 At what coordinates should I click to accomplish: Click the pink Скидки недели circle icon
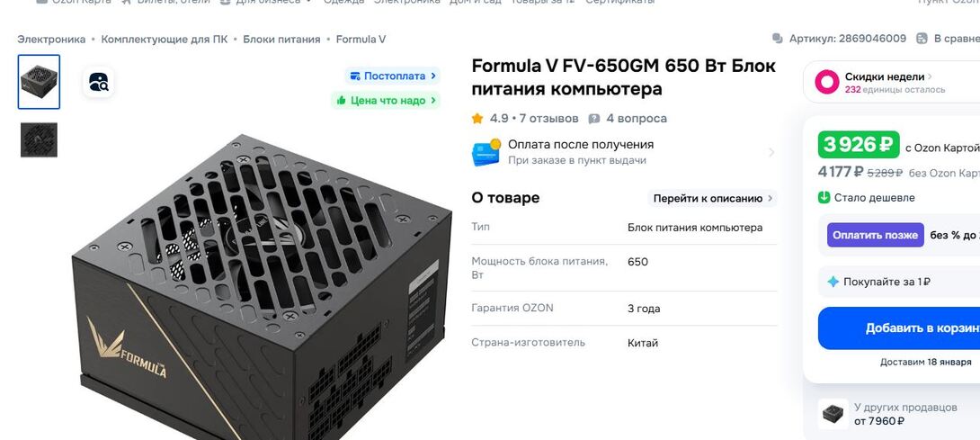click(x=826, y=82)
